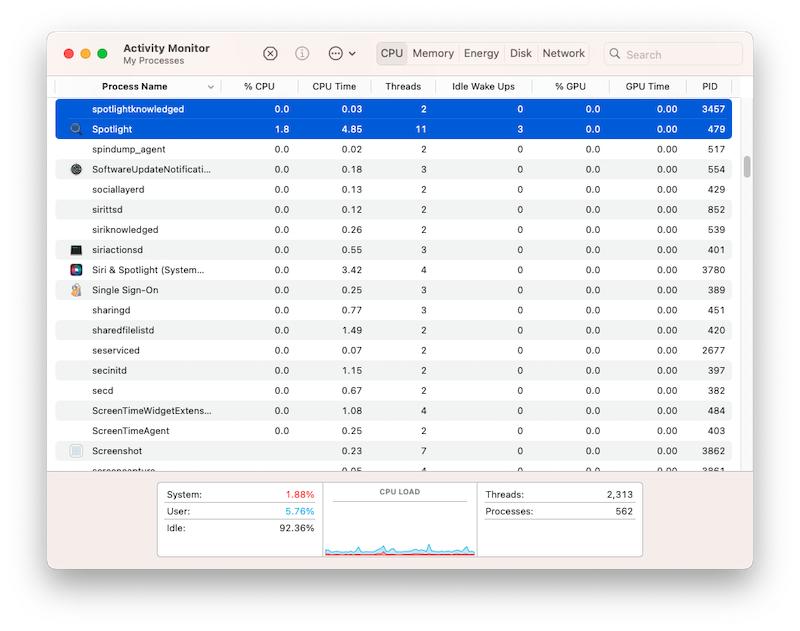Click the vertical scrollbar thumb
800x631 pixels.
tap(747, 167)
